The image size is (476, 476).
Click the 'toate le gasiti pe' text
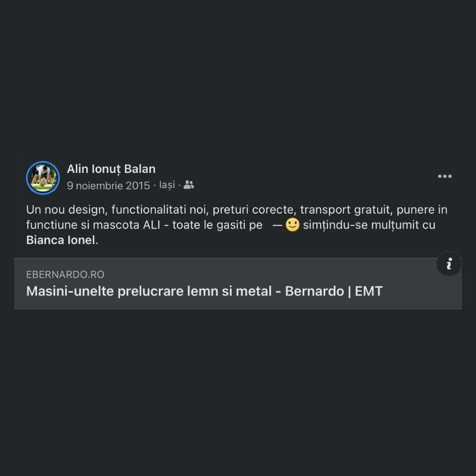[217, 225]
